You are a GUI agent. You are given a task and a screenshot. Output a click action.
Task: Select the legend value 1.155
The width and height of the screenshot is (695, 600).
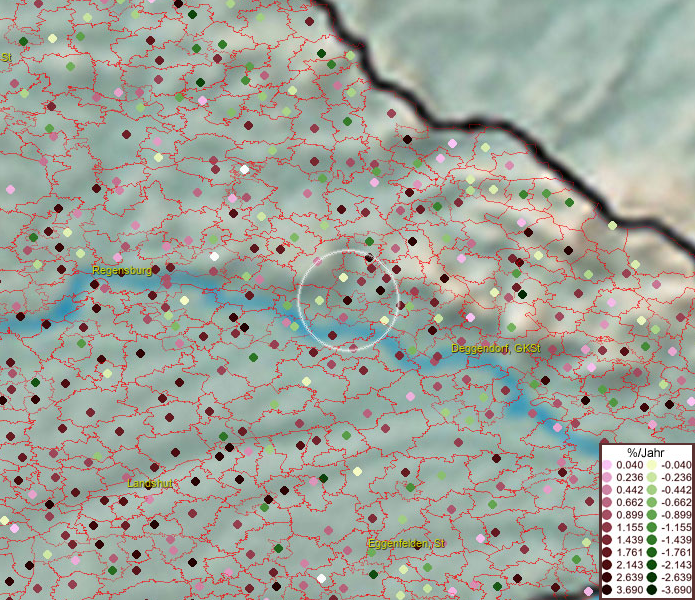[630, 527]
